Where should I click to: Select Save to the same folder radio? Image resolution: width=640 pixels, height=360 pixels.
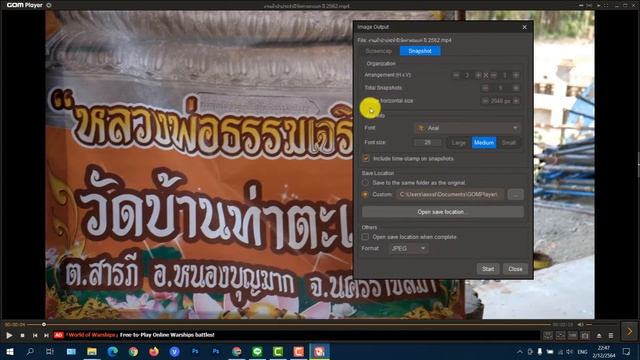coord(365,183)
